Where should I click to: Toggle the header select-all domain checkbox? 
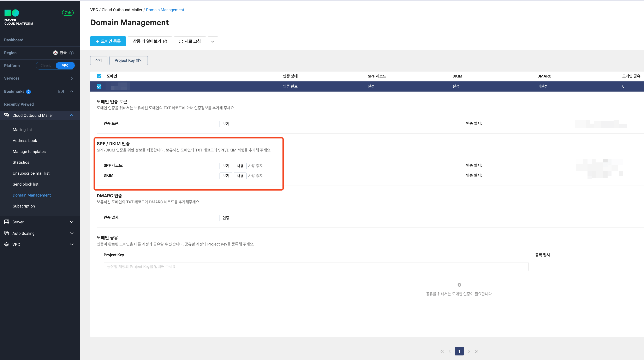(x=99, y=76)
